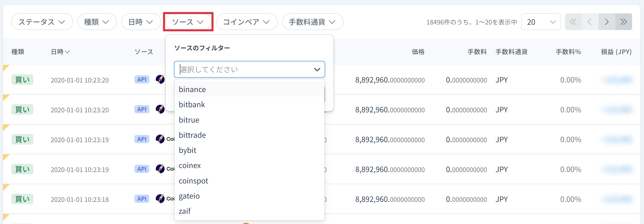
Task: Go to the first page
Action: (x=573, y=22)
